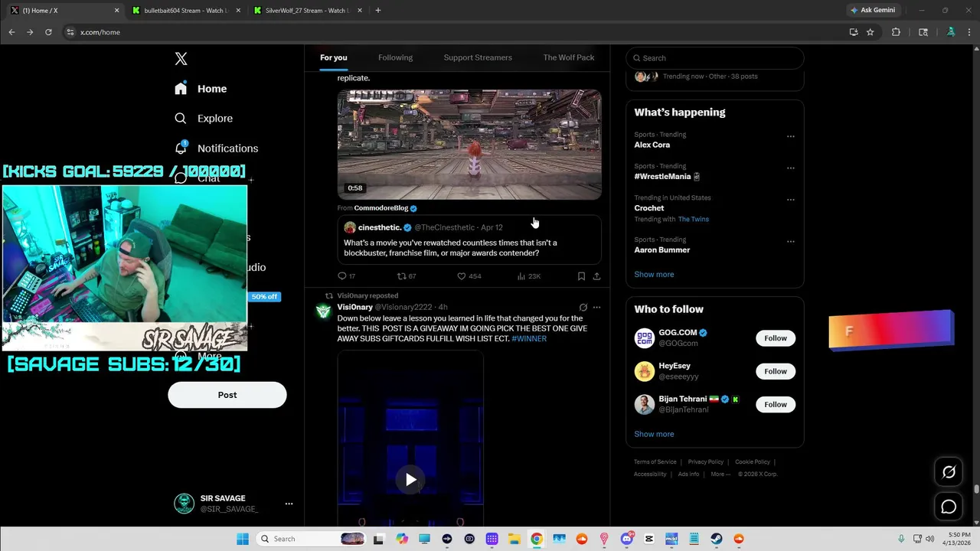Open more options on VisiOnary post
Image resolution: width=980 pixels, height=551 pixels.
click(x=596, y=308)
